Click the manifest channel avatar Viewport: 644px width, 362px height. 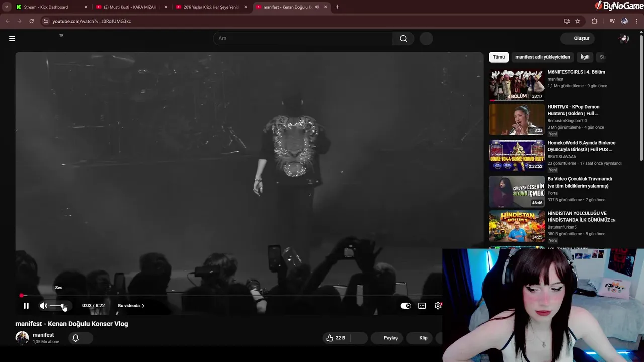pos(22,338)
